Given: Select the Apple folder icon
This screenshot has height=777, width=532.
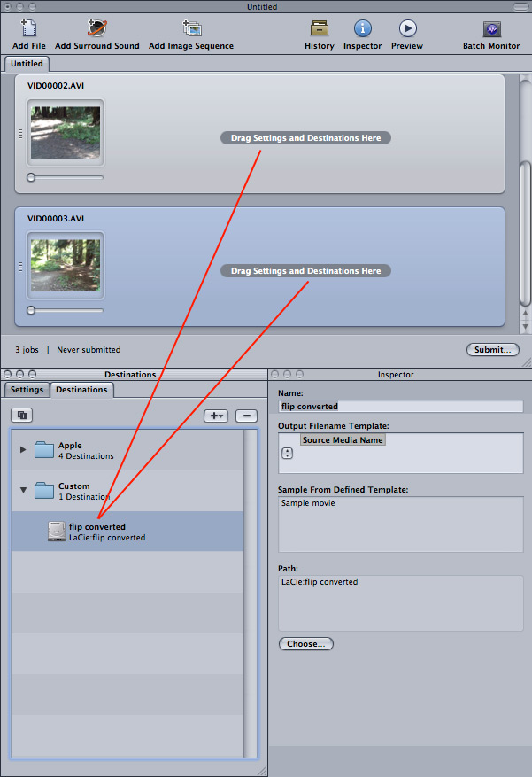Looking at the screenshot, I should coord(44,450).
